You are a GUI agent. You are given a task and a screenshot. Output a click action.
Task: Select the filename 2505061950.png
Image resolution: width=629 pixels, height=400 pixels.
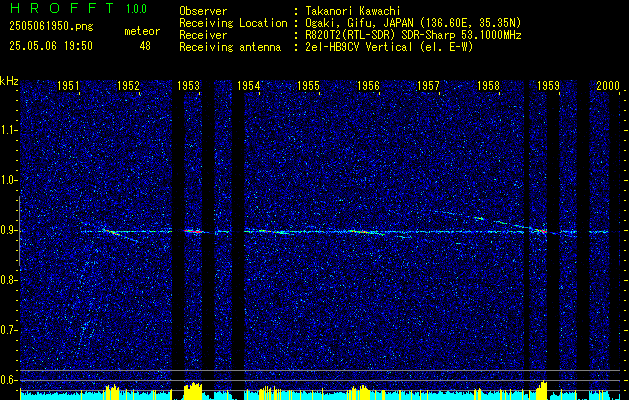pyautogui.click(x=51, y=27)
